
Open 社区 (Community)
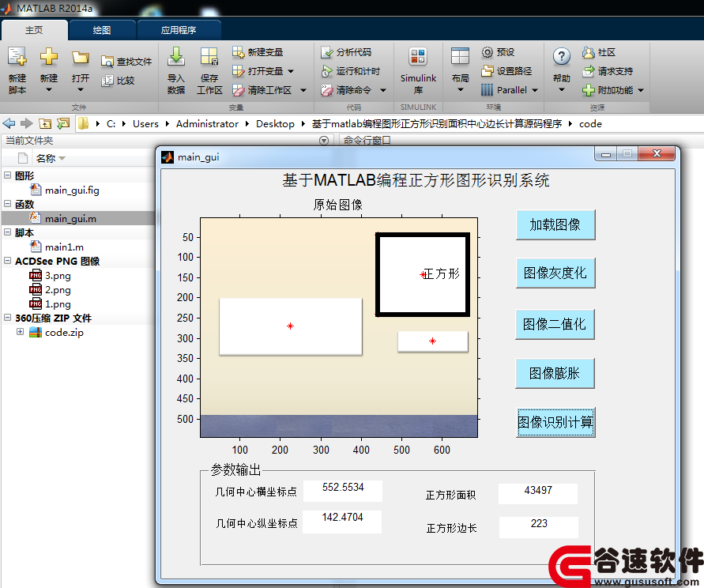click(x=599, y=52)
